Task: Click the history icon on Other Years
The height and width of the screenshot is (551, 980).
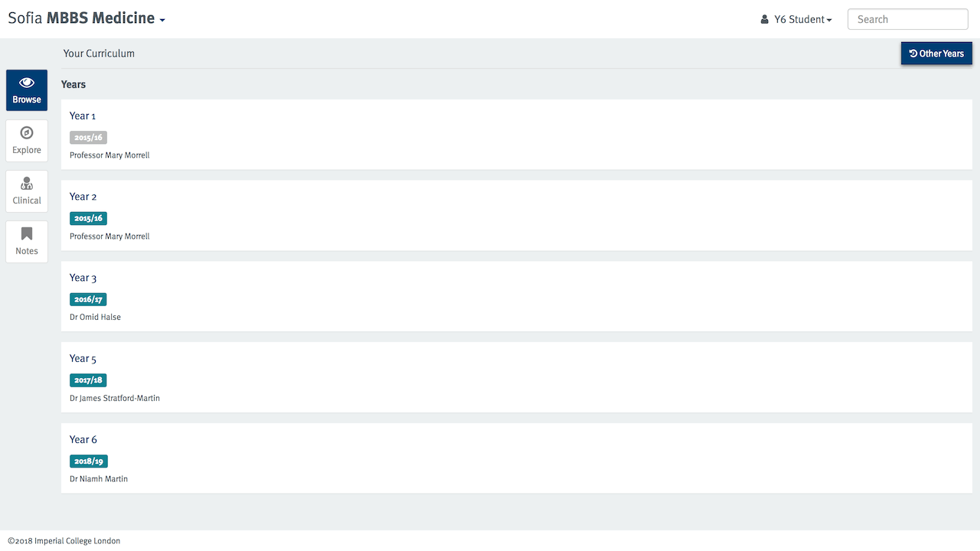Action: tap(913, 54)
